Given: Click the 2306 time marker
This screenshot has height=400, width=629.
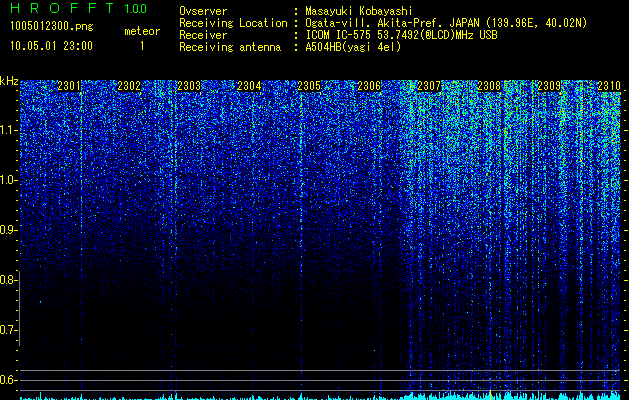Looking at the screenshot, I should click(x=369, y=86).
